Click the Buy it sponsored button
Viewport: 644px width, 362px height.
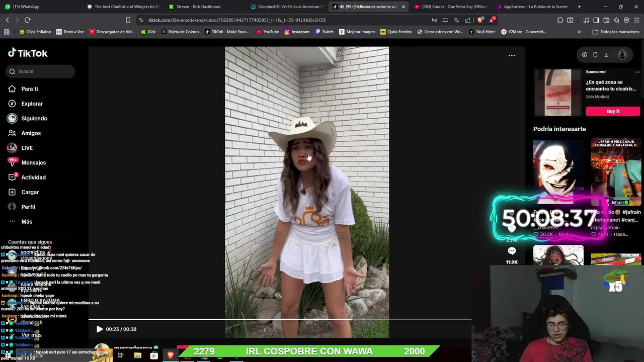point(613,111)
